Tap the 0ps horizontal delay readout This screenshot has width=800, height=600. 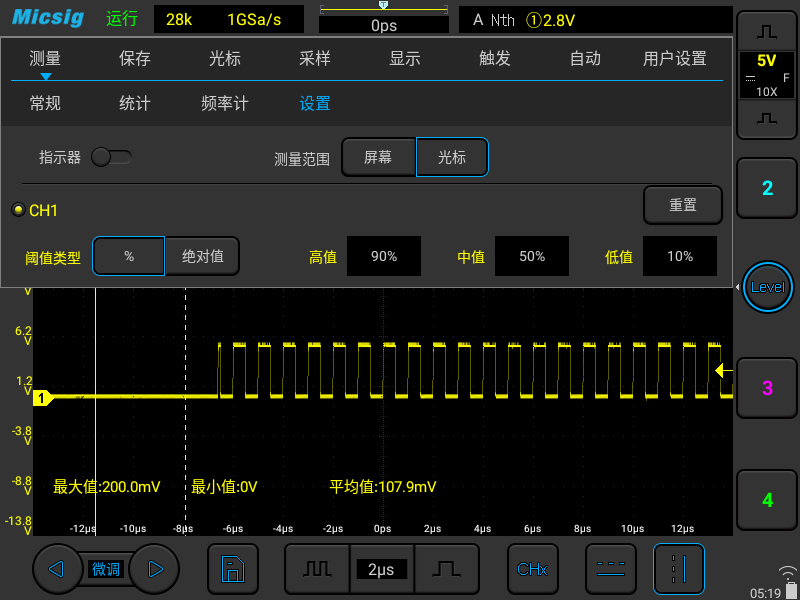pos(384,25)
